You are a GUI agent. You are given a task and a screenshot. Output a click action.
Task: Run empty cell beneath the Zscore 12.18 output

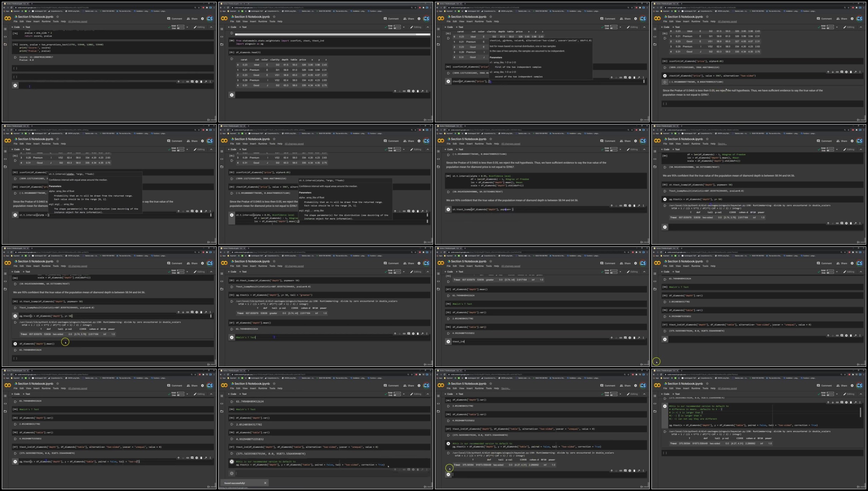tap(15, 85)
